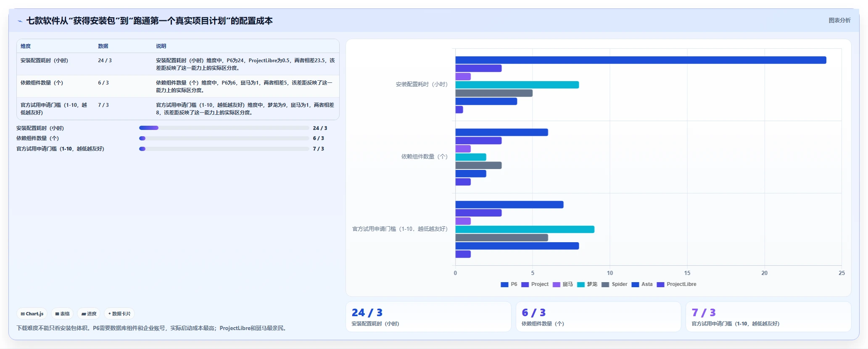Click the 数据卡片 chip
Image resolution: width=868 pixels, height=349 pixels.
(119, 314)
